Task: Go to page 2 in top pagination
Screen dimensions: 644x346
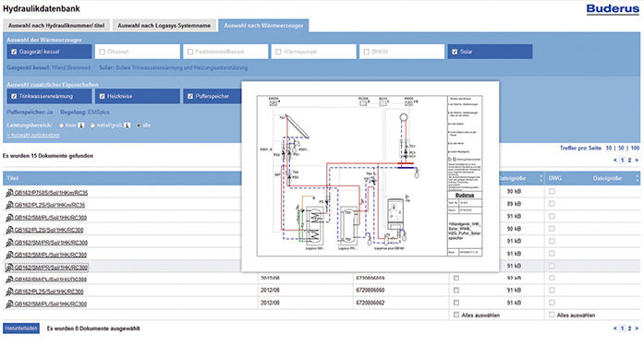Action: [629, 161]
